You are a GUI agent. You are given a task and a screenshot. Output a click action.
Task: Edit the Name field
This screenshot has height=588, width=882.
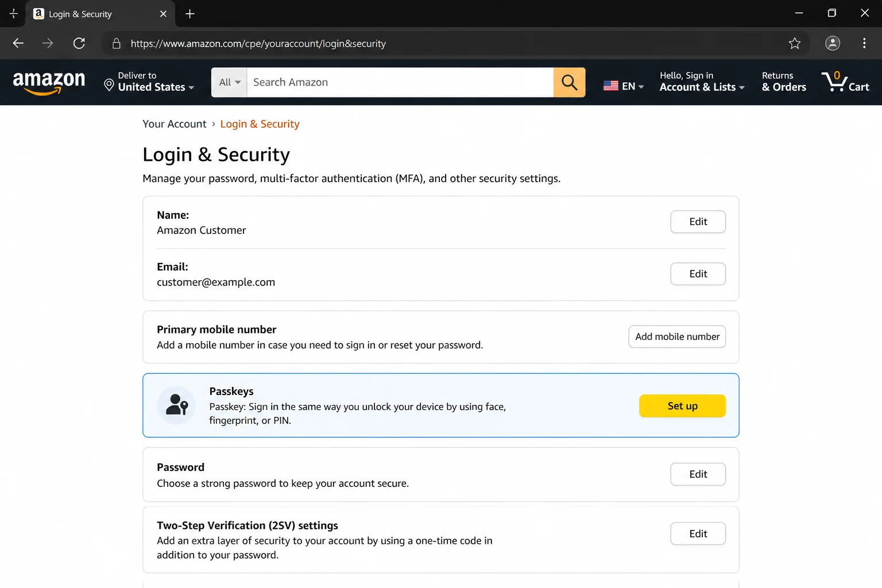click(x=698, y=222)
